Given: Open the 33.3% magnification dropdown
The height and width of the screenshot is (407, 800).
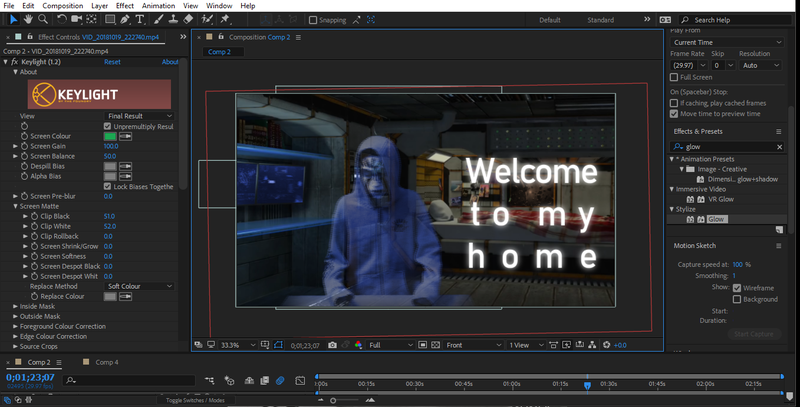Looking at the screenshot, I should tap(238, 345).
